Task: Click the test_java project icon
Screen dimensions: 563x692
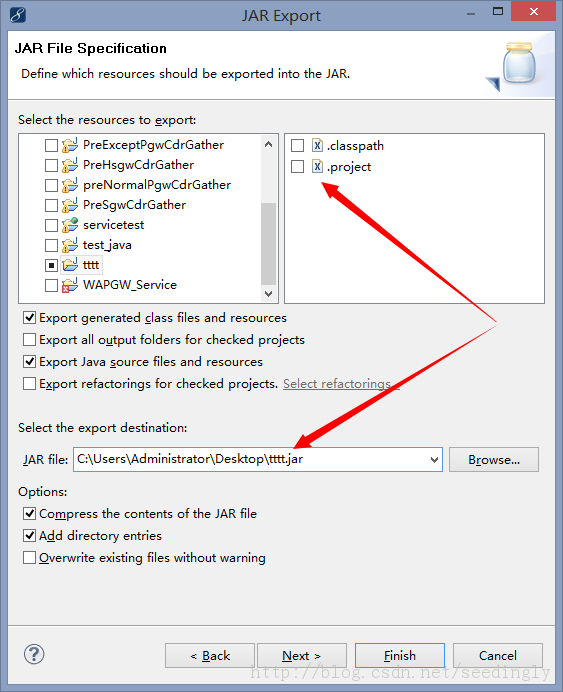Action: tap(70, 245)
